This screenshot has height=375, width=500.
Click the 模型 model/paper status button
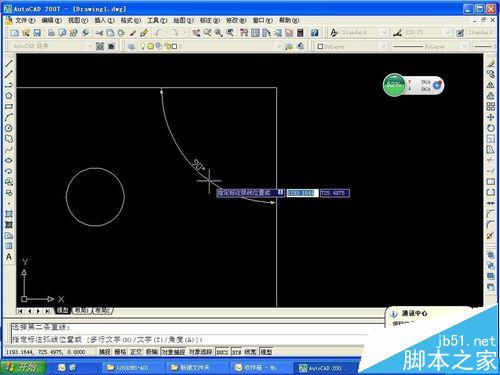coord(266,352)
